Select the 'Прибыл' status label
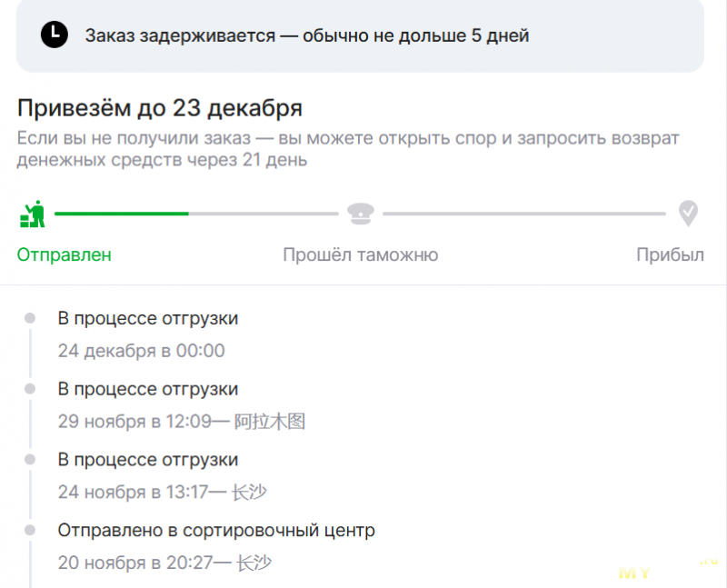Image resolution: width=727 pixels, height=588 pixels. (x=670, y=254)
